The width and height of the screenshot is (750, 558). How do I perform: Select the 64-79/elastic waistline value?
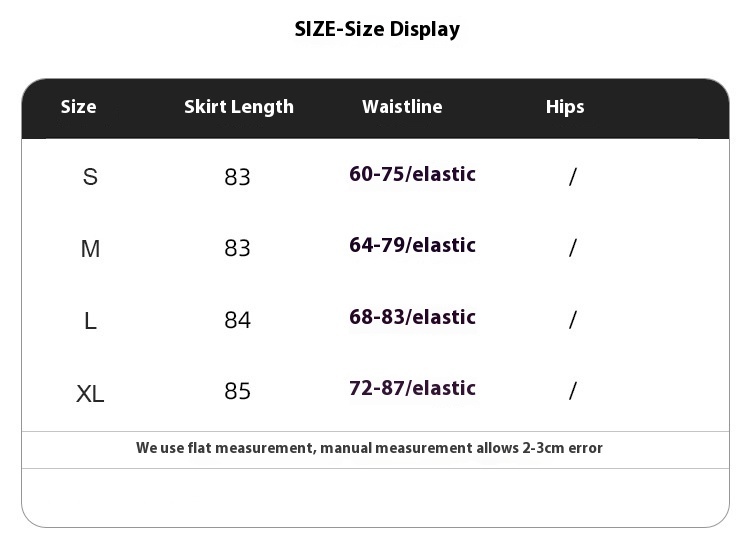(412, 245)
